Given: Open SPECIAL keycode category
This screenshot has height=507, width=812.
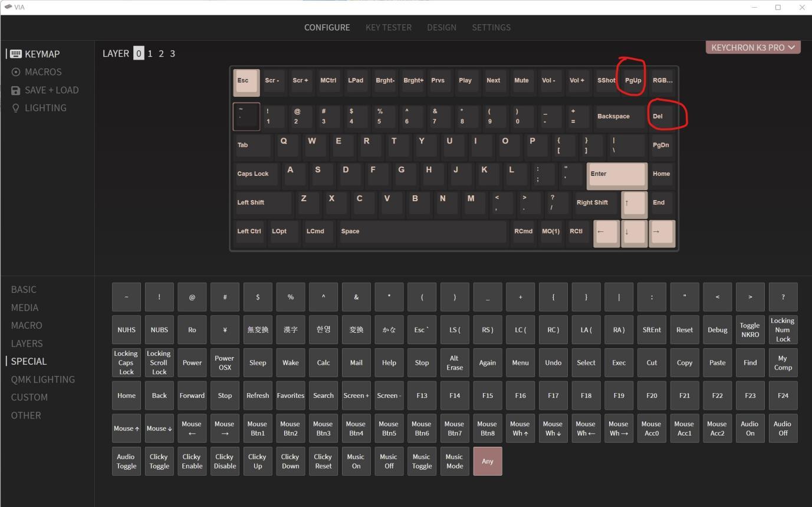Looking at the screenshot, I should coord(28,361).
